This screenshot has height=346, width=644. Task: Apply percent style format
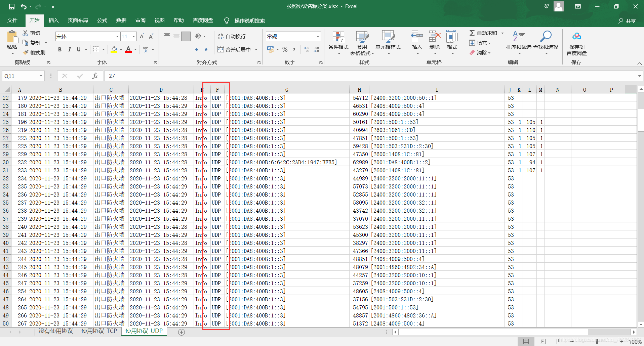(285, 49)
